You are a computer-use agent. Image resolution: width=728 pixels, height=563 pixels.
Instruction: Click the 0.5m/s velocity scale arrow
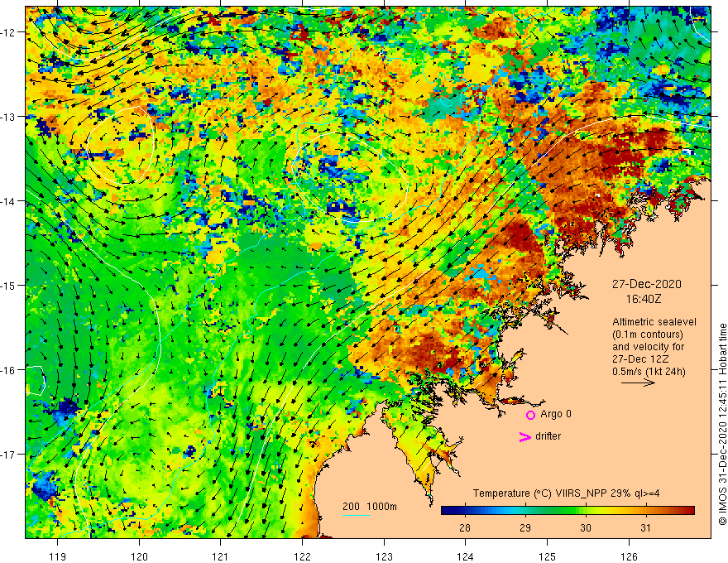pos(638,383)
